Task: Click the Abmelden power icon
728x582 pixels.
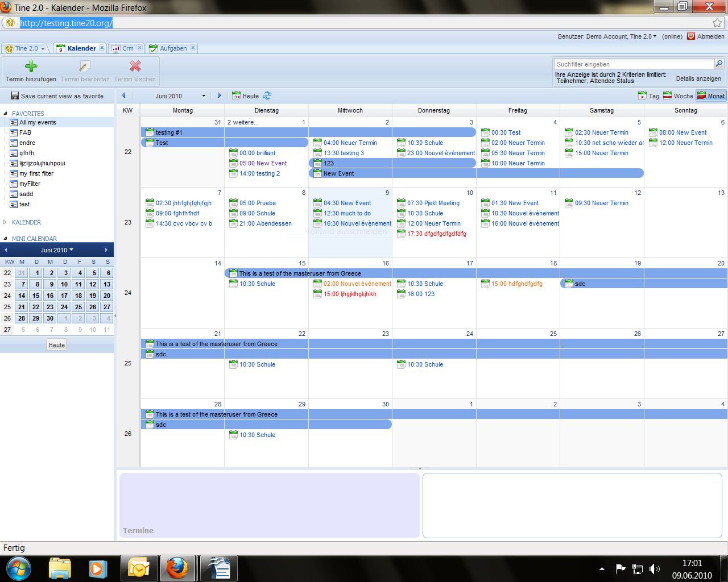Action: coord(691,36)
